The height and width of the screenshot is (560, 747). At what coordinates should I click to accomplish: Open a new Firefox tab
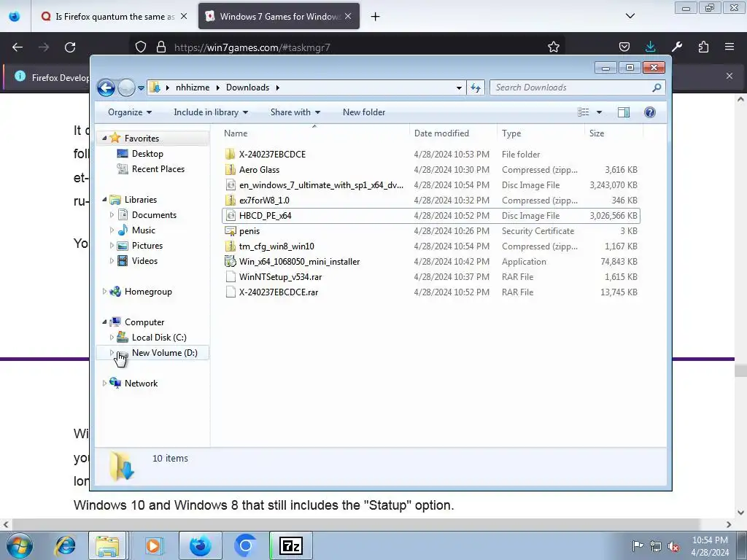pos(376,17)
